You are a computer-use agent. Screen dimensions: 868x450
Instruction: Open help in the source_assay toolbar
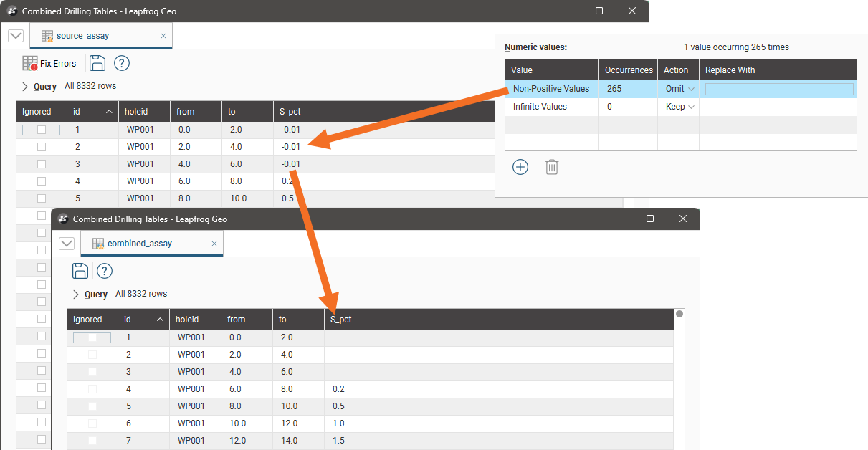pyautogui.click(x=122, y=64)
